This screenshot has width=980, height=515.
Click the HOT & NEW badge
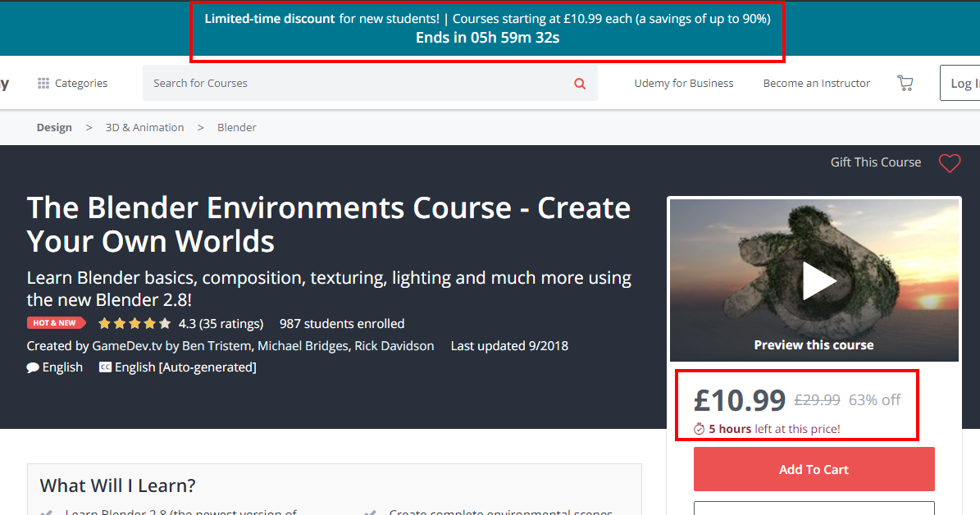(56, 323)
